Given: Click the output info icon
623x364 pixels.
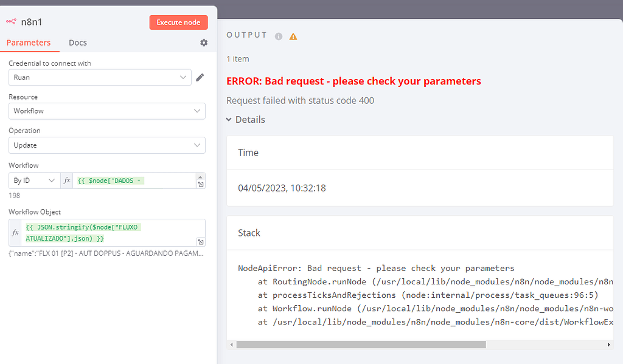Looking at the screenshot, I should coord(279,36).
